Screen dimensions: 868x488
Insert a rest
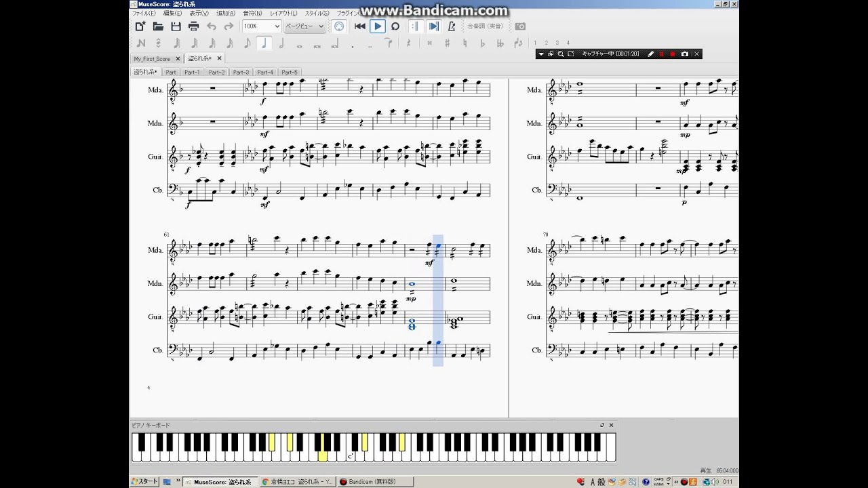click(408, 43)
